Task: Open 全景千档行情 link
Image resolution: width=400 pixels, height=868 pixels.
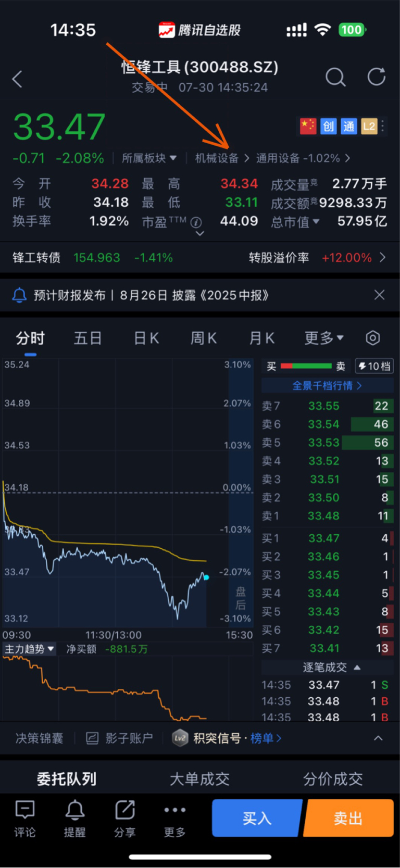Action: tap(327, 385)
